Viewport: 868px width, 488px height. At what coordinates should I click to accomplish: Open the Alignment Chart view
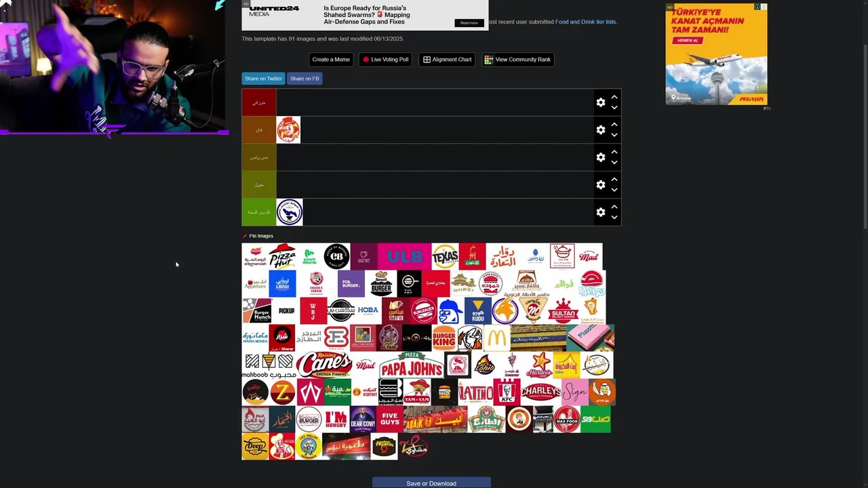[x=447, y=60]
